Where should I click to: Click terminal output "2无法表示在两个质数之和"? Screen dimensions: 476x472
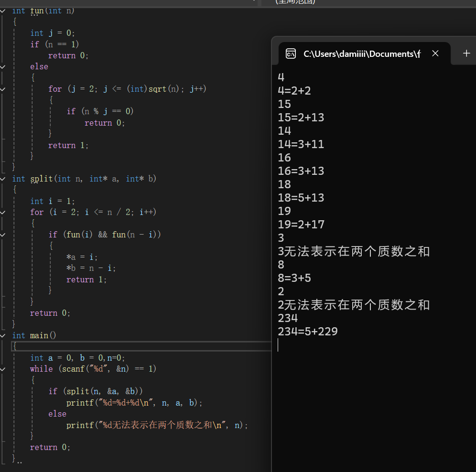(354, 305)
